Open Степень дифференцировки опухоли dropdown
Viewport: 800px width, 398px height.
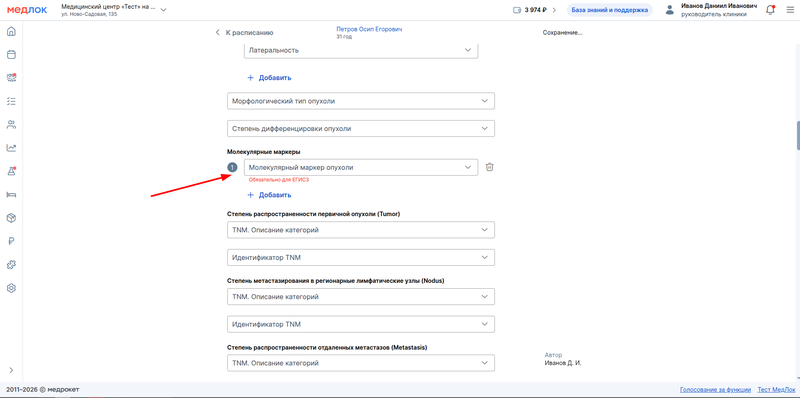point(361,129)
